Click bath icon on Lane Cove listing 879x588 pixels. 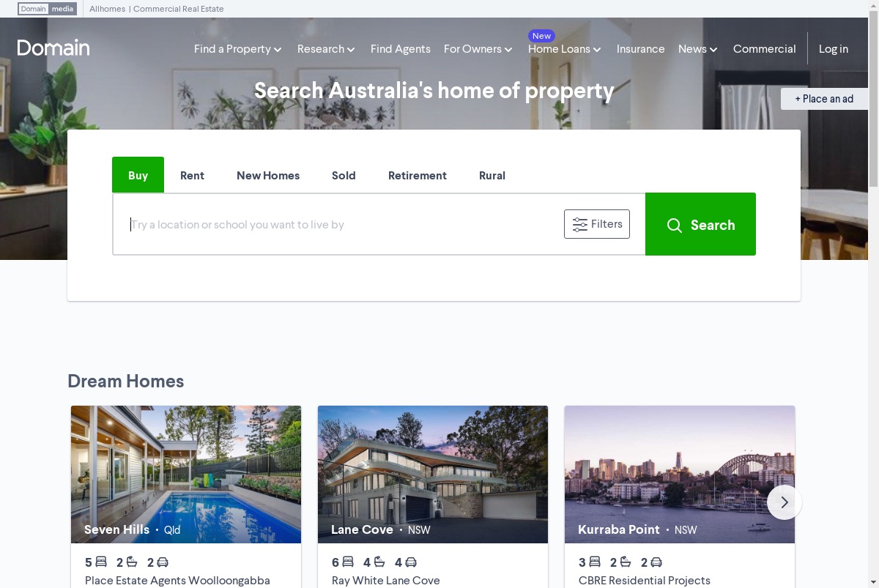click(x=379, y=562)
